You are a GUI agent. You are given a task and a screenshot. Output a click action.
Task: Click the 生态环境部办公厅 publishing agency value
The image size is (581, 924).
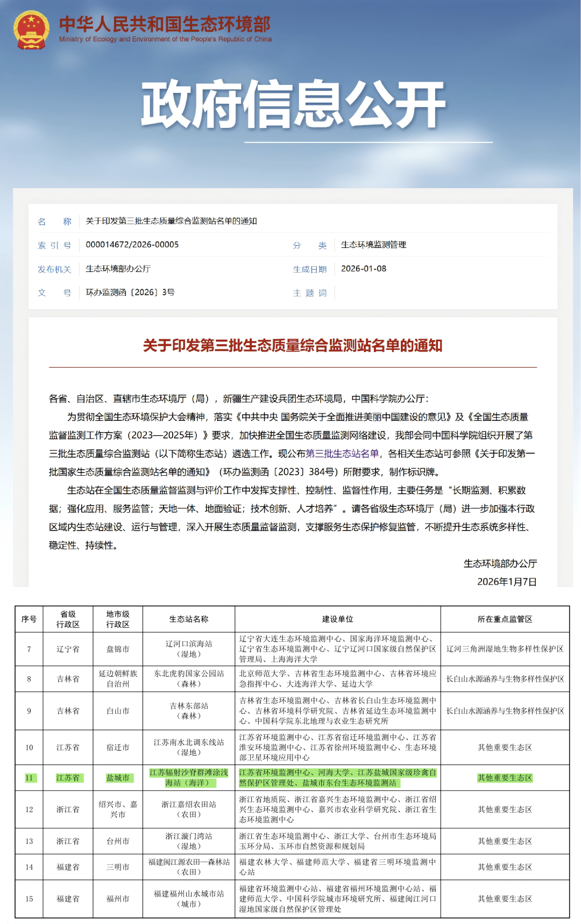(x=118, y=269)
